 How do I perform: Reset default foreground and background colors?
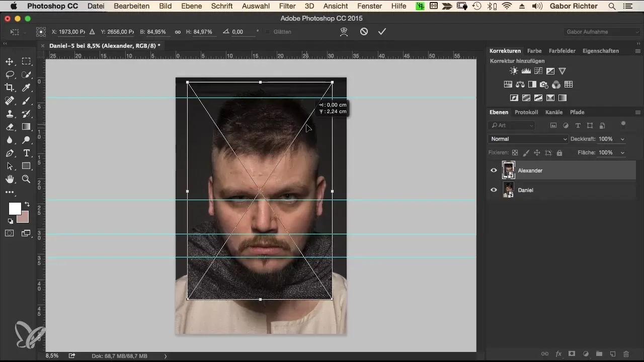point(10,221)
